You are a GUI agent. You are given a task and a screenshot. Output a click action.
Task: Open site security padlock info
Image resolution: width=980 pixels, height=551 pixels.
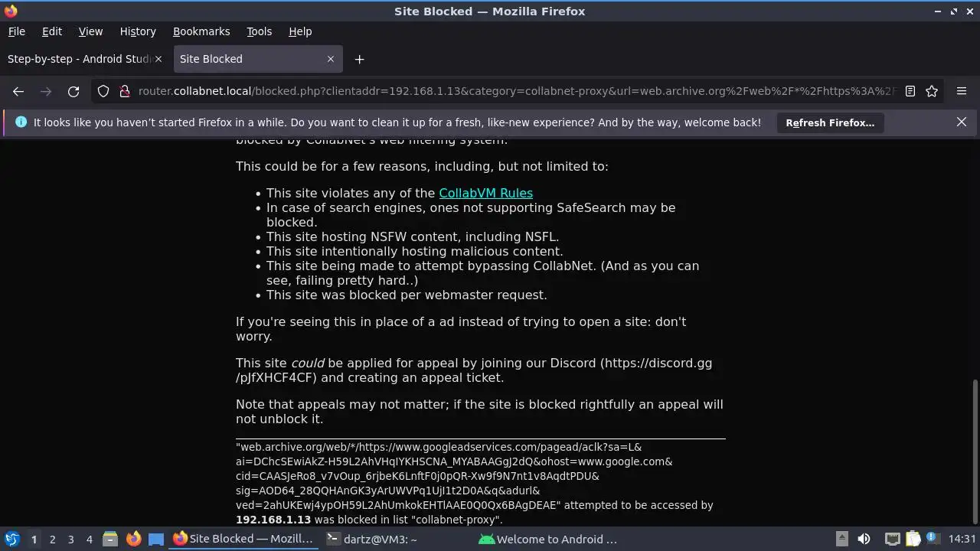click(x=124, y=91)
